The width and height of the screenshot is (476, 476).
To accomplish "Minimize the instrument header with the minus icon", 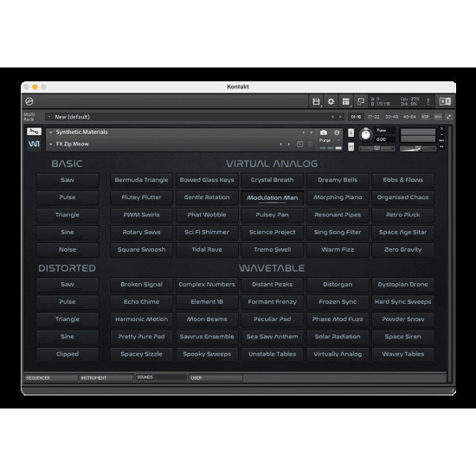I will 441,134.
